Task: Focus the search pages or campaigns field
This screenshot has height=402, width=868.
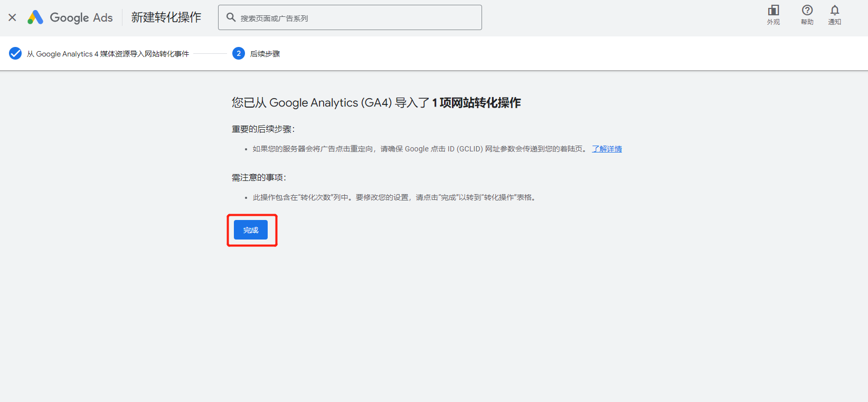Action: click(350, 17)
